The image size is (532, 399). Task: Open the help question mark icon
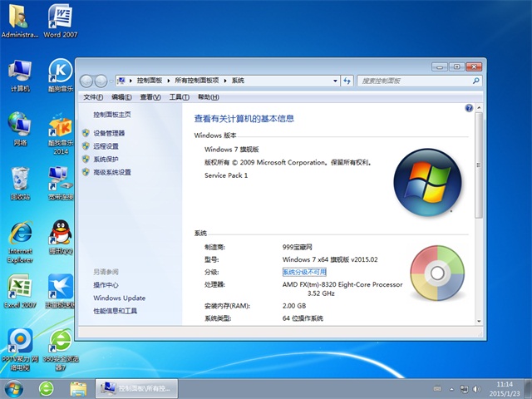469,108
